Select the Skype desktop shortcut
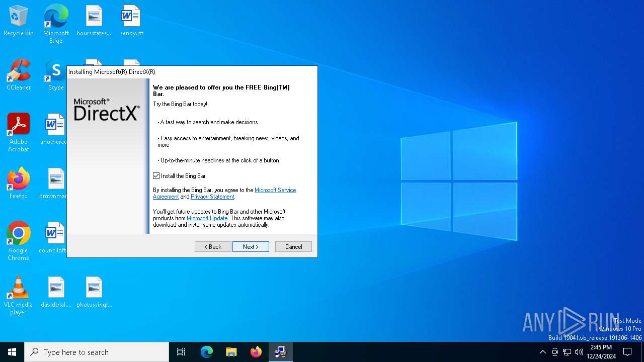Screen dimensions: 644x362 click(x=56, y=75)
